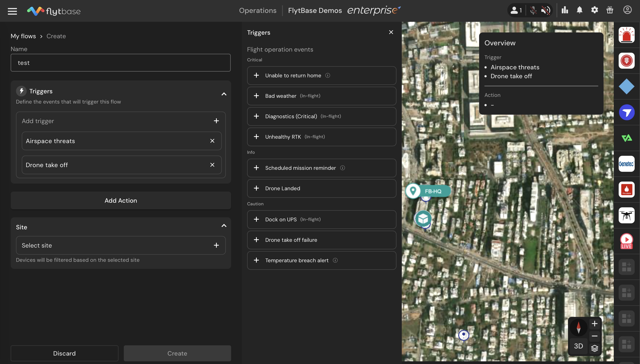Collapse the Triggers section chevron
Screen dimensions: 640x364
[x=224, y=94]
